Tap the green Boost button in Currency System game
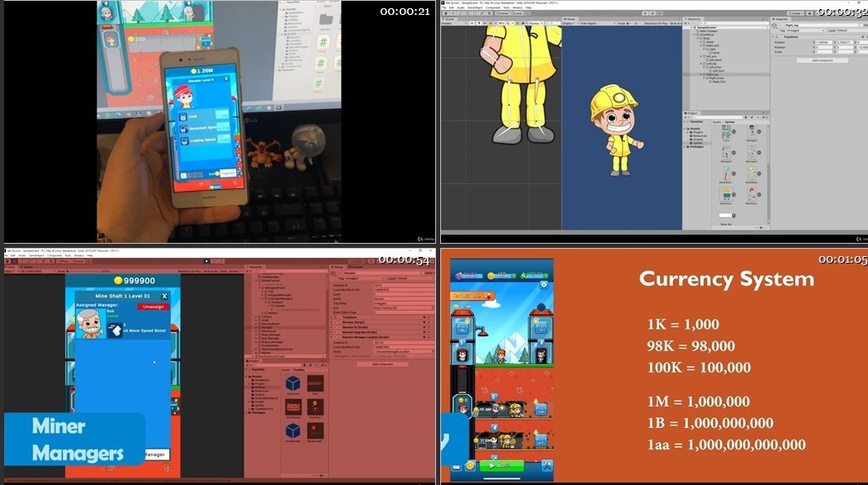Screen dimensions: 868x485 pos(501,466)
